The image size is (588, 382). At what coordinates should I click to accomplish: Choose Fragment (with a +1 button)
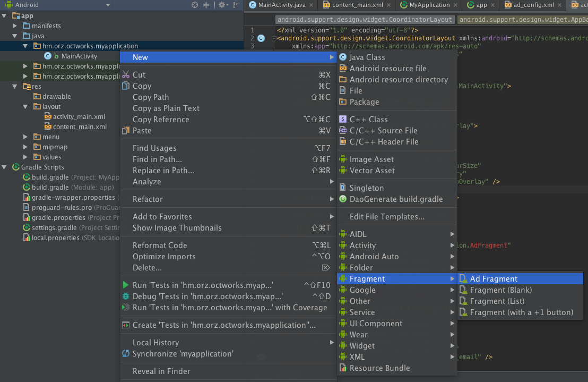click(x=520, y=312)
